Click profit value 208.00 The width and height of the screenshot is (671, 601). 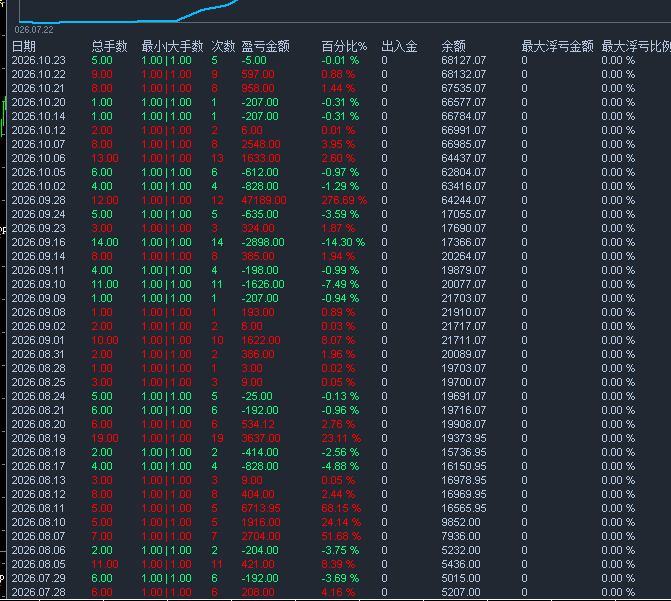pyautogui.click(x=258, y=592)
